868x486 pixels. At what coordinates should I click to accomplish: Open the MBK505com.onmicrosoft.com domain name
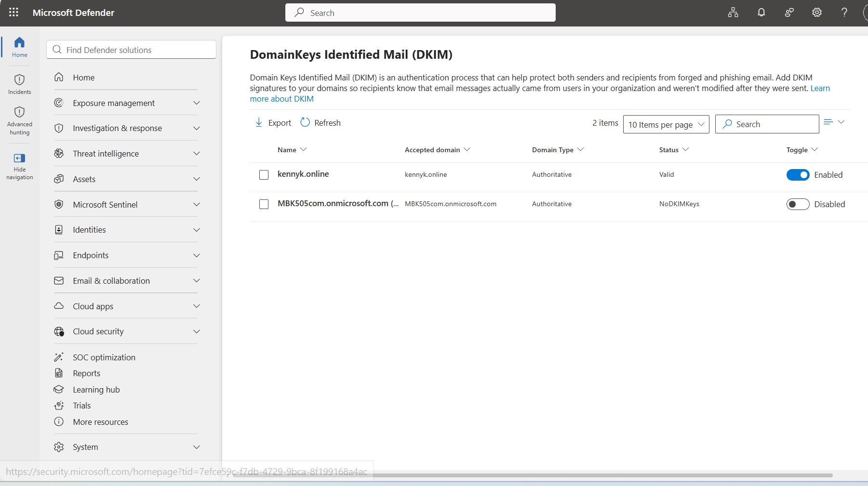pyautogui.click(x=338, y=203)
